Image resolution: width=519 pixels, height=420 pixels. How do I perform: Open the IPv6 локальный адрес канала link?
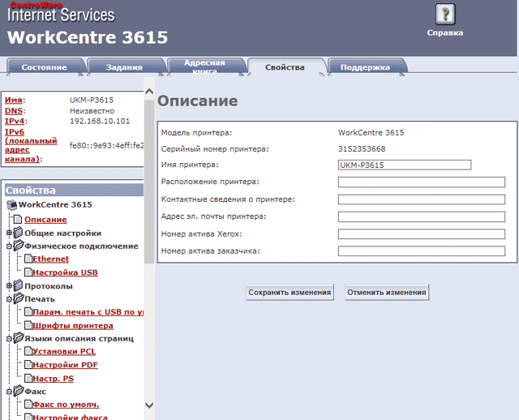pyautogui.click(x=31, y=145)
